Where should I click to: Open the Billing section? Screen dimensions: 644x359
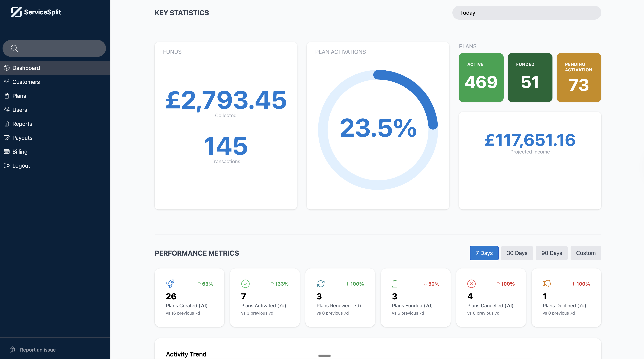pos(20,151)
